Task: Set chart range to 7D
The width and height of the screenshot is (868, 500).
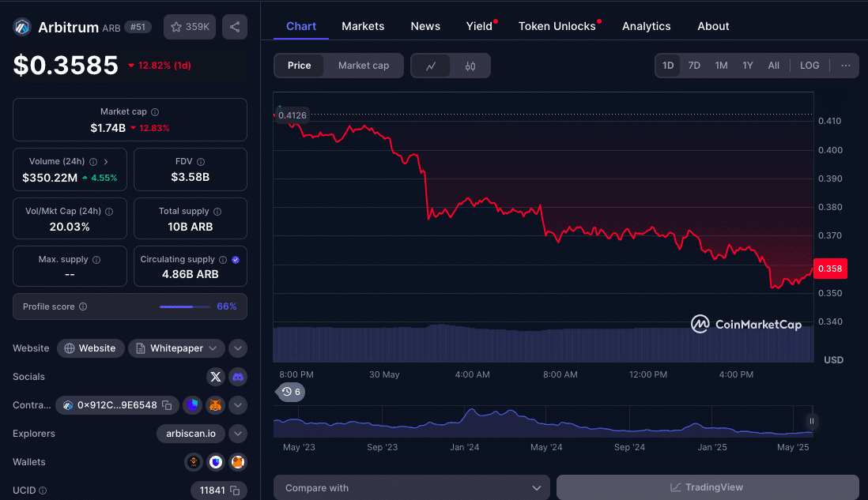Action: click(x=694, y=66)
